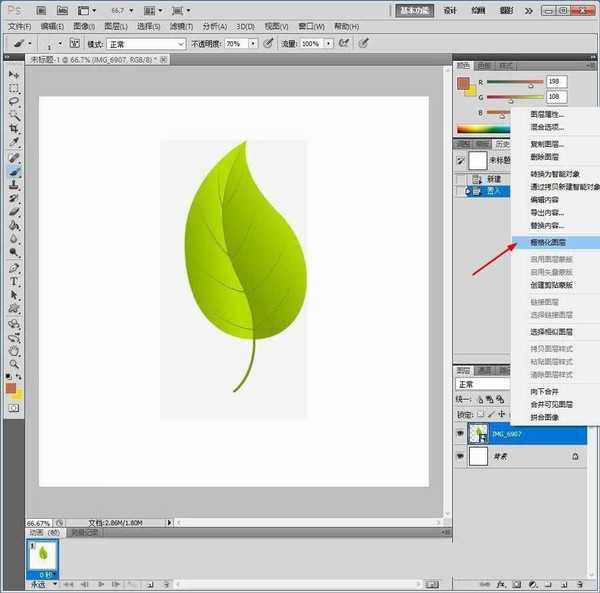Select the Eyedropper tool
Image resolution: width=600 pixels, height=593 pixels.
(14, 143)
